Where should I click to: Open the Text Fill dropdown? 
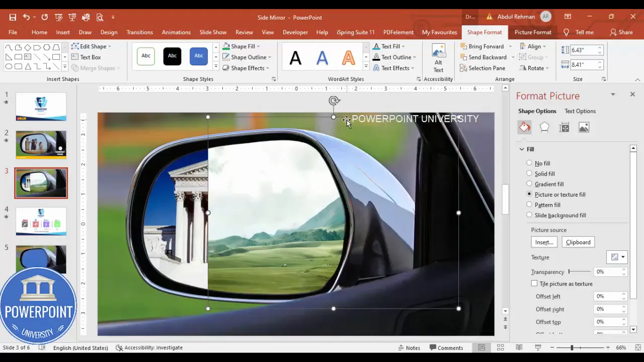(403, 46)
